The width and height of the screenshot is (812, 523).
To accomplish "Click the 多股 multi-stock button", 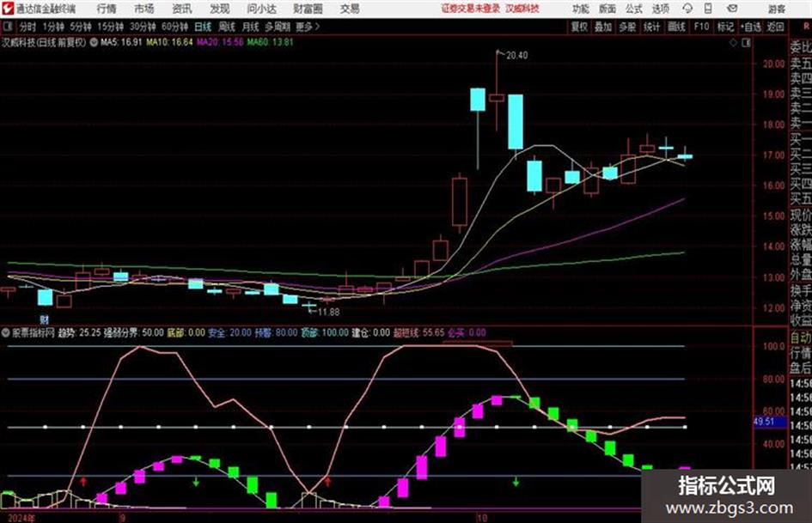I will pyautogui.click(x=627, y=27).
